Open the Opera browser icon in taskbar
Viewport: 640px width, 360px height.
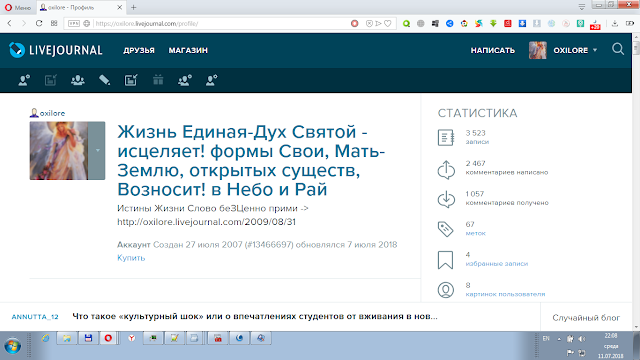pyautogui.click(x=108, y=338)
